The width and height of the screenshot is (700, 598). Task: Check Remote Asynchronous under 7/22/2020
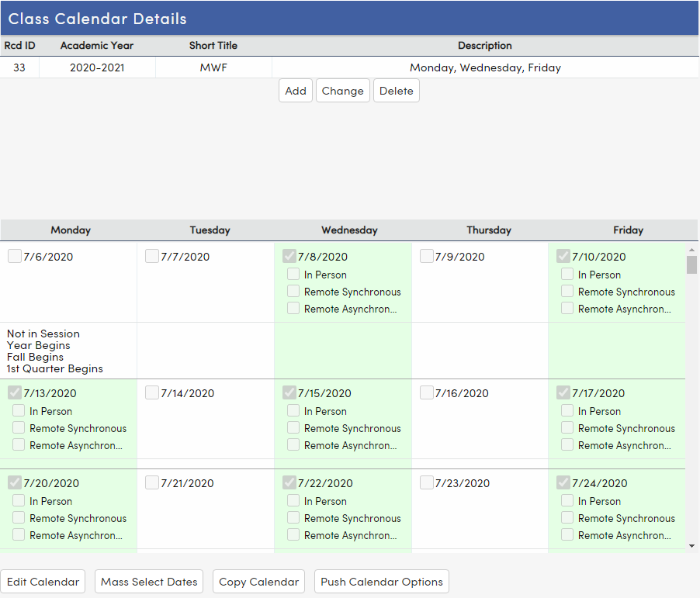(293, 534)
